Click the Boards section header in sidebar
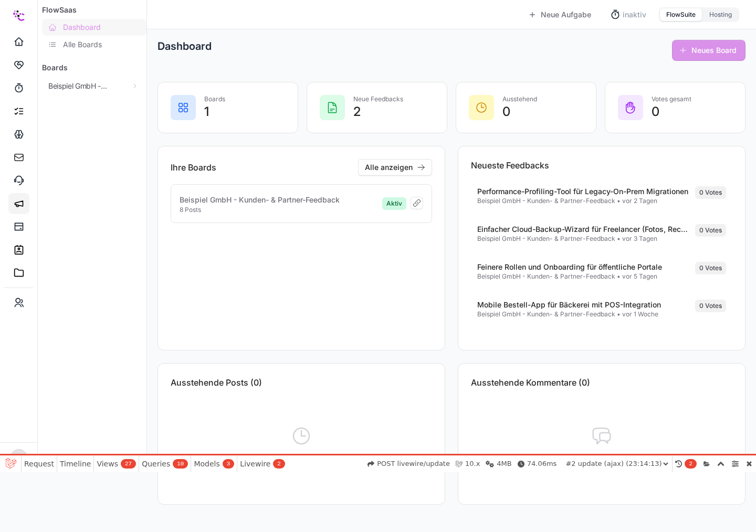Screen dimensions: 756x532 pyautogui.click(x=55, y=68)
